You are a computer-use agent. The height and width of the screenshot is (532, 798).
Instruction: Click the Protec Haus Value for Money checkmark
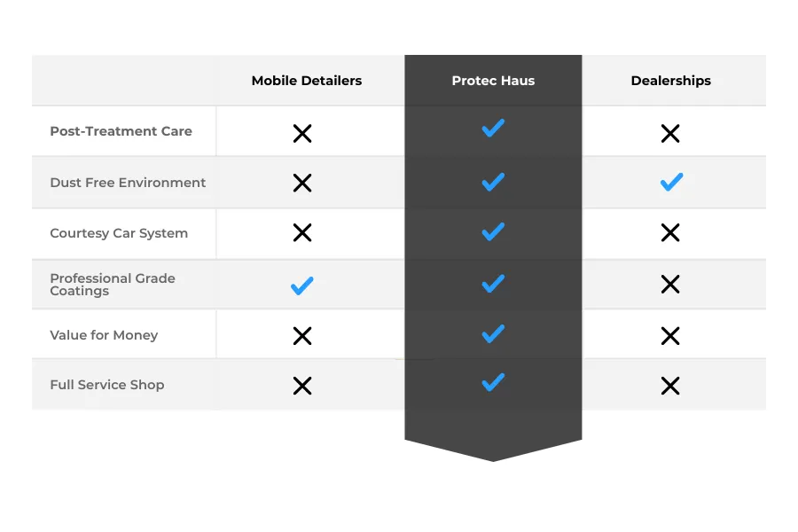493,333
